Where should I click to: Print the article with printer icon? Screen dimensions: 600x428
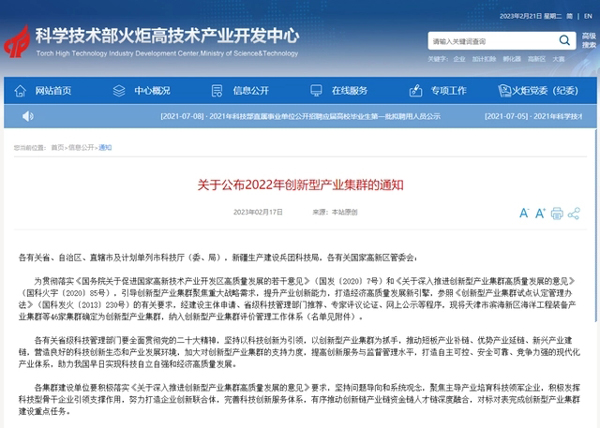coord(557,213)
